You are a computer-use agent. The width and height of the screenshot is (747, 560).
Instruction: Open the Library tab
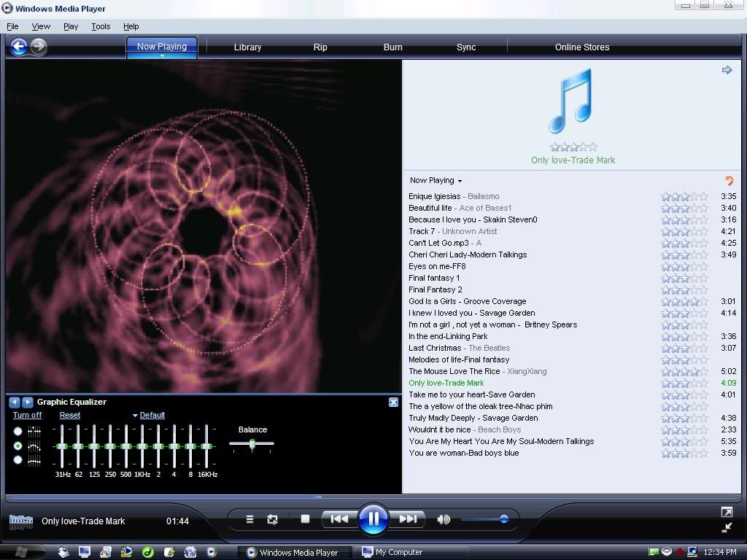pyautogui.click(x=247, y=47)
